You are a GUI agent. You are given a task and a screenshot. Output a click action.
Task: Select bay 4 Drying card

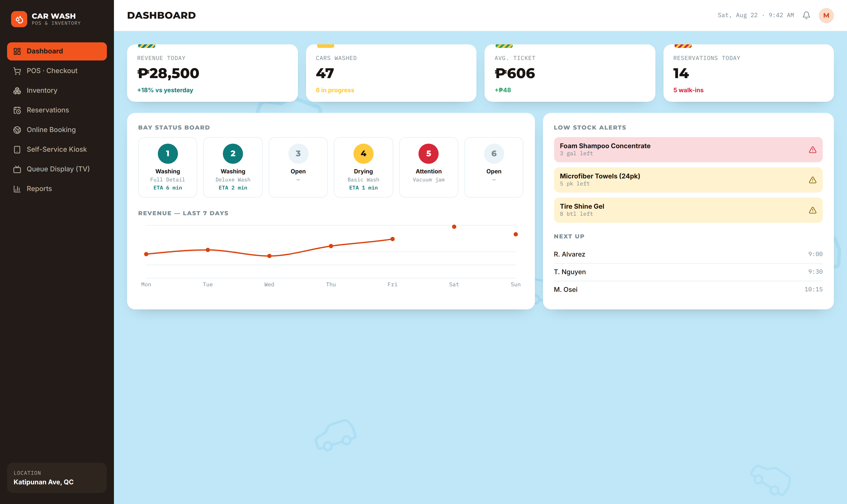363,167
